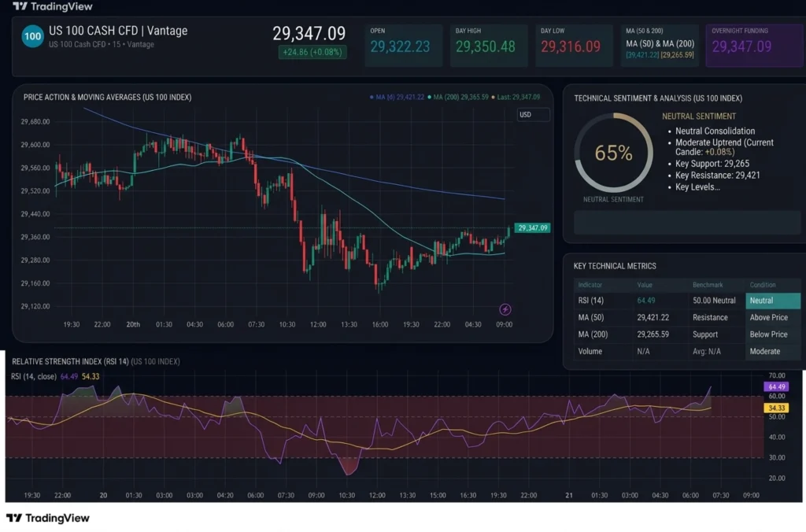This screenshot has height=532, width=806.
Task: Click the highlighted Neutral condition cell
Action: (773, 301)
